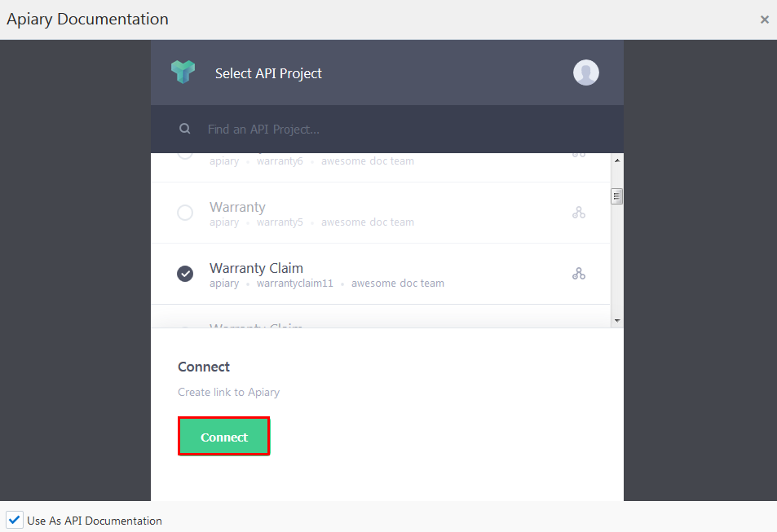Select the Warranty project radio button
Image resolution: width=777 pixels, height=532 pixels.
[x=184, y=212]
